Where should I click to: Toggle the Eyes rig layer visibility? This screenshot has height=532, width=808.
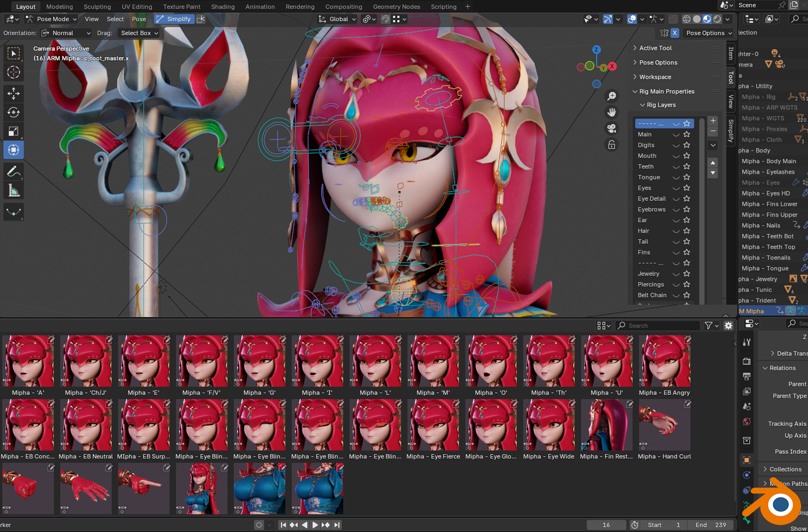click(x=676, y=188)
